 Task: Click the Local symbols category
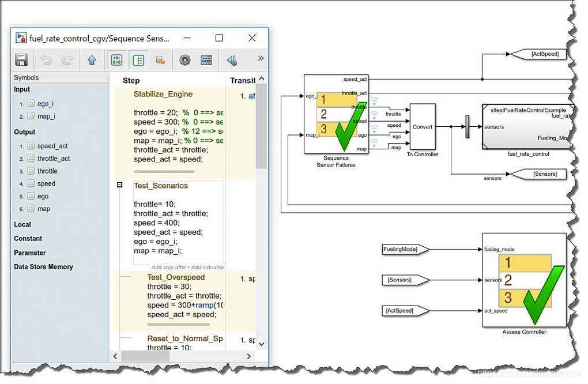pyautogui.click(x=22, y=224)
